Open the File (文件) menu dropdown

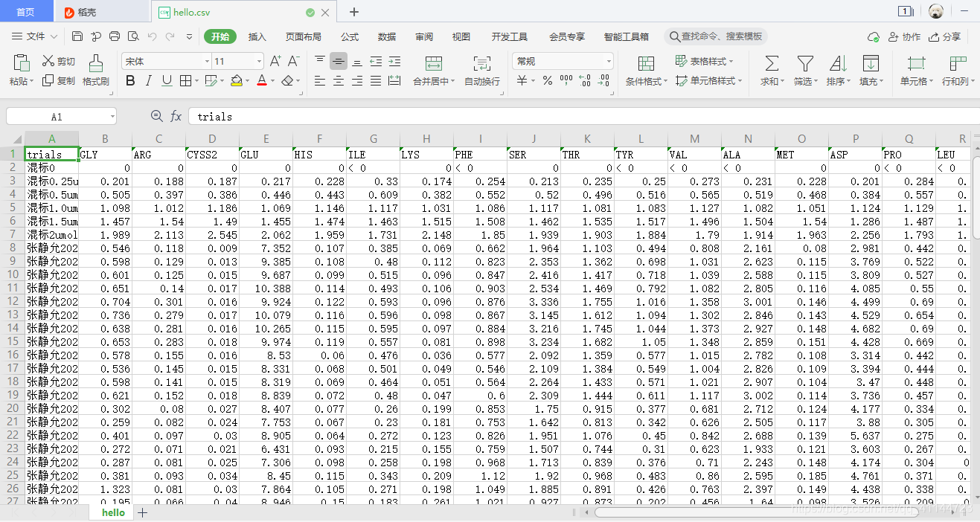(34, 36)
